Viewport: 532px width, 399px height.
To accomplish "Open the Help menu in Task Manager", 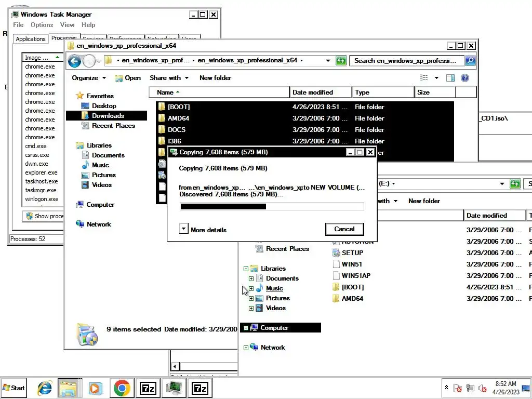I will click(x=88, y=25).
